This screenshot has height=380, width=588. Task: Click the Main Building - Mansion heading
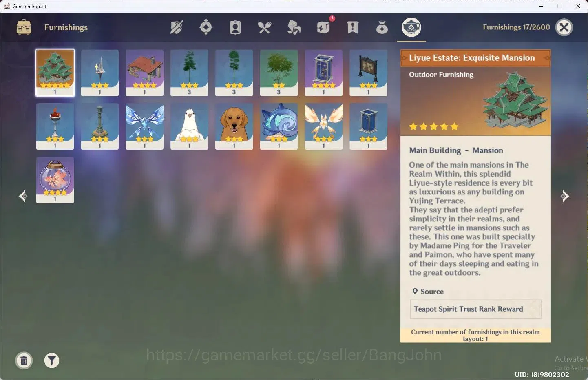[x=456, y=150]
